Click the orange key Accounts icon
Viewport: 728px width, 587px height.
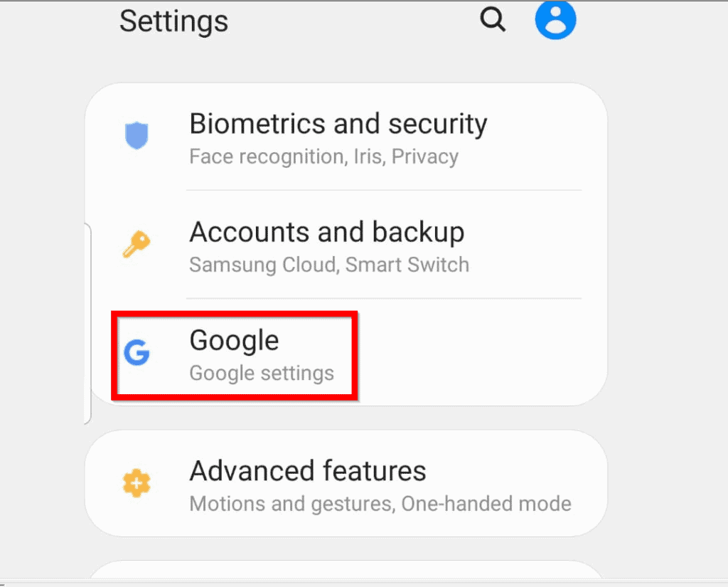click(136, 243)
